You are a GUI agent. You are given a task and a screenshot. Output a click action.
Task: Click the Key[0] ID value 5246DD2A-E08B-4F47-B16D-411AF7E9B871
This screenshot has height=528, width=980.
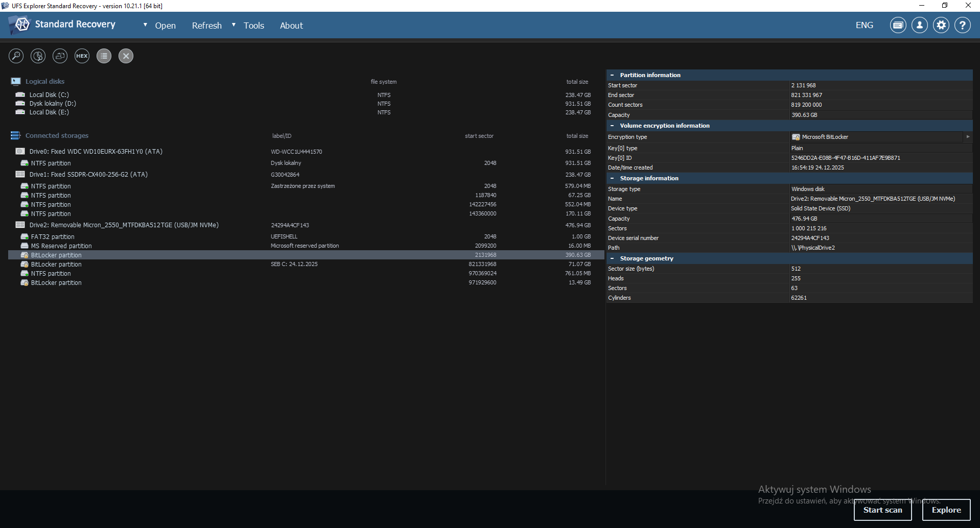pos(846,158)
